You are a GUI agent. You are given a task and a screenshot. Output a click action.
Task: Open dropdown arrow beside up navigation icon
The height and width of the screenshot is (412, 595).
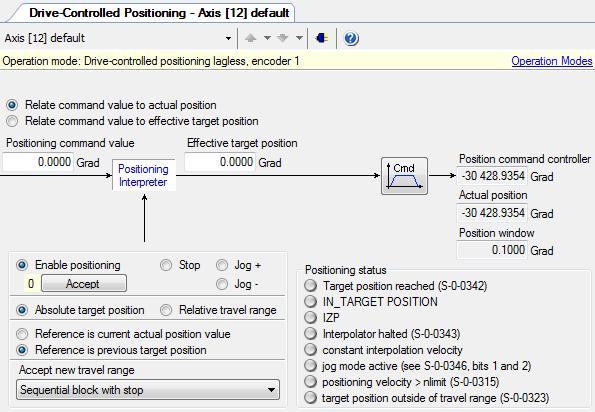267,38
